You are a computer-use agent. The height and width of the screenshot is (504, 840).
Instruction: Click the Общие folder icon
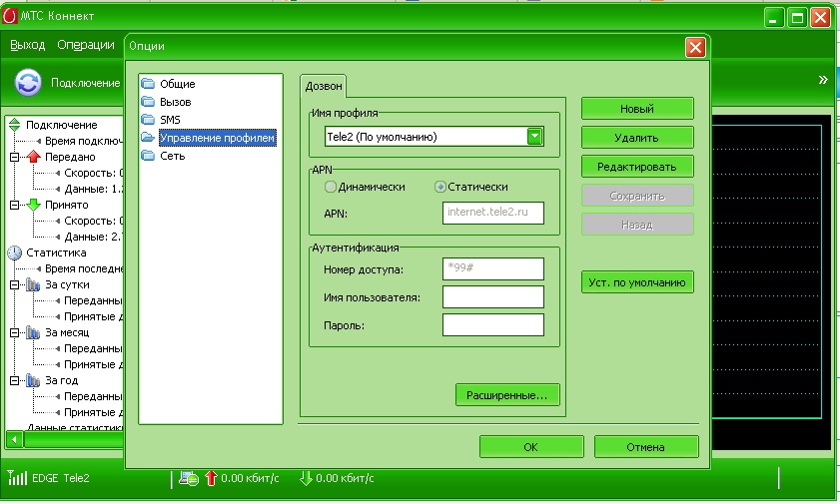pyautogui.click(x=147, y=84)
